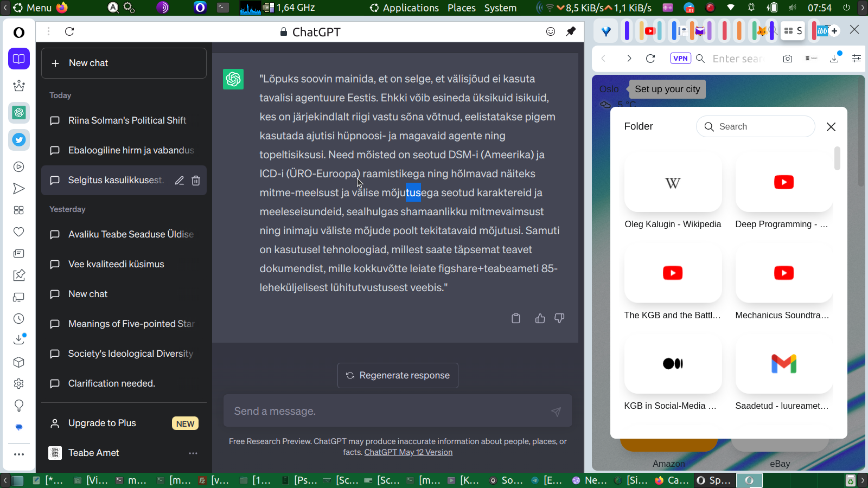Close the Folder popup
The width and height of the screenshot is (868, 488).
coord(831,127)
